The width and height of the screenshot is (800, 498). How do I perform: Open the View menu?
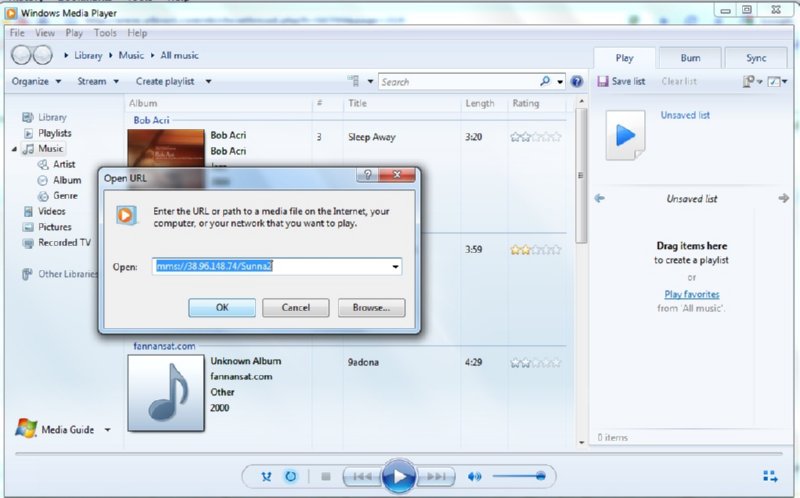[x=45, y=33]
